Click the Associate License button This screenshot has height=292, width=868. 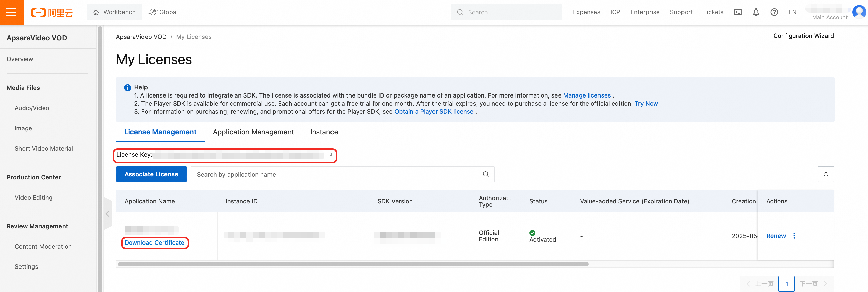(x=151, y=174)
